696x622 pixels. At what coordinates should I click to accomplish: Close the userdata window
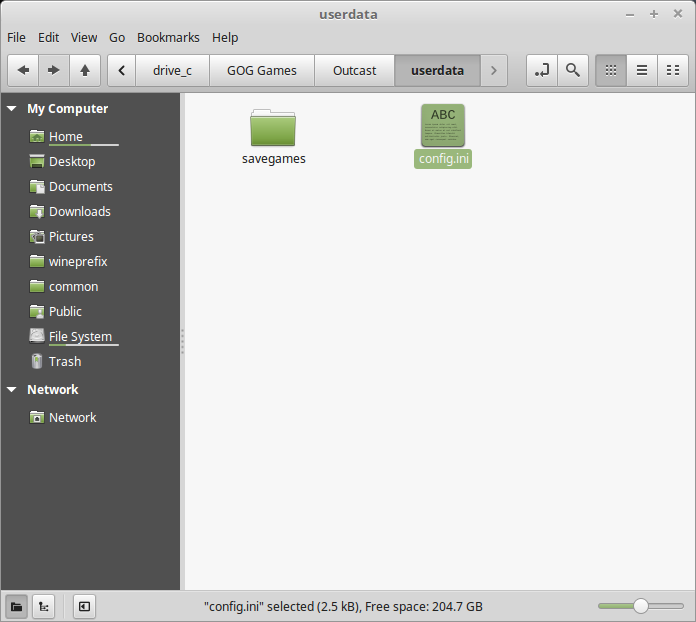(678, 14)
